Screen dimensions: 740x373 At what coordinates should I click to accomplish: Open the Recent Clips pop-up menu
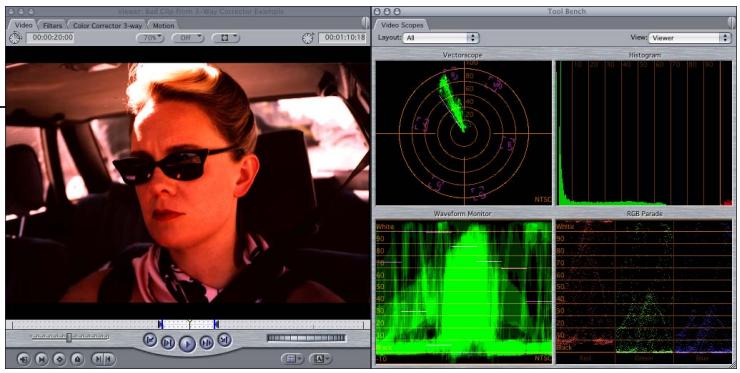(x=293, y=359)
